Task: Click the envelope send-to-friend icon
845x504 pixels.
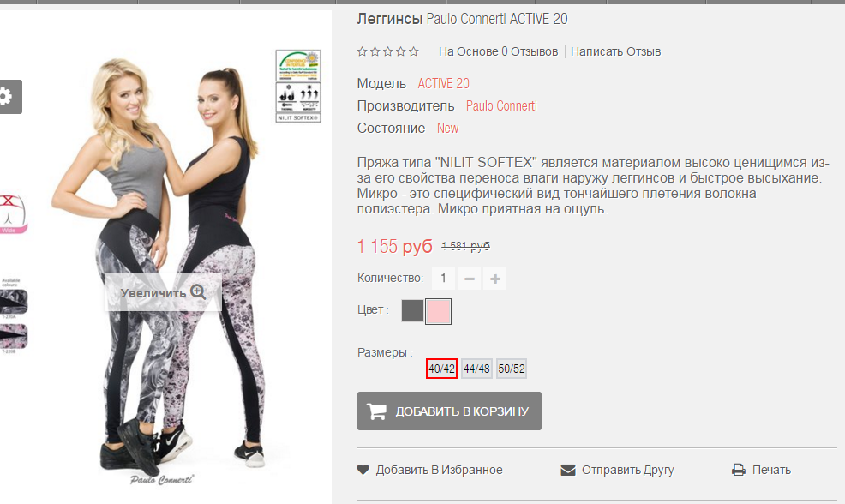Action: 568,470
